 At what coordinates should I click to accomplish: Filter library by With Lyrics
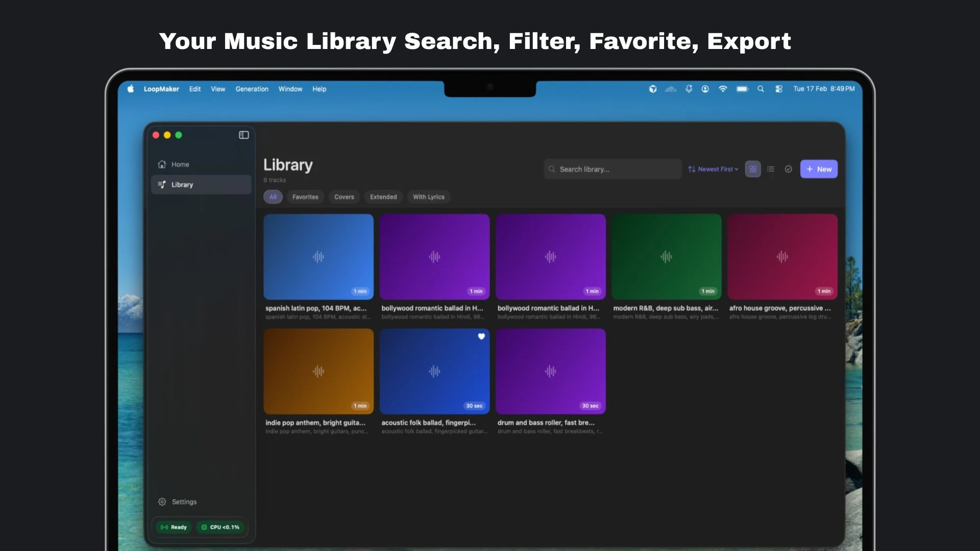coord(428,197)
